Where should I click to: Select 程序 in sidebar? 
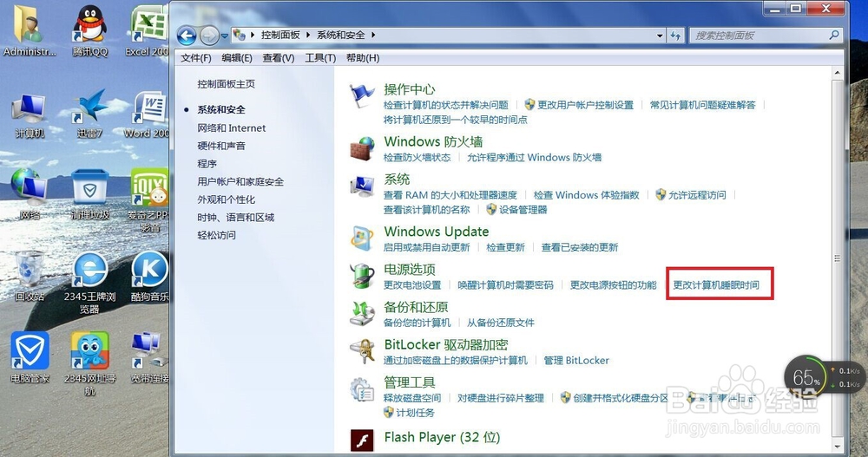click(207, 164)
